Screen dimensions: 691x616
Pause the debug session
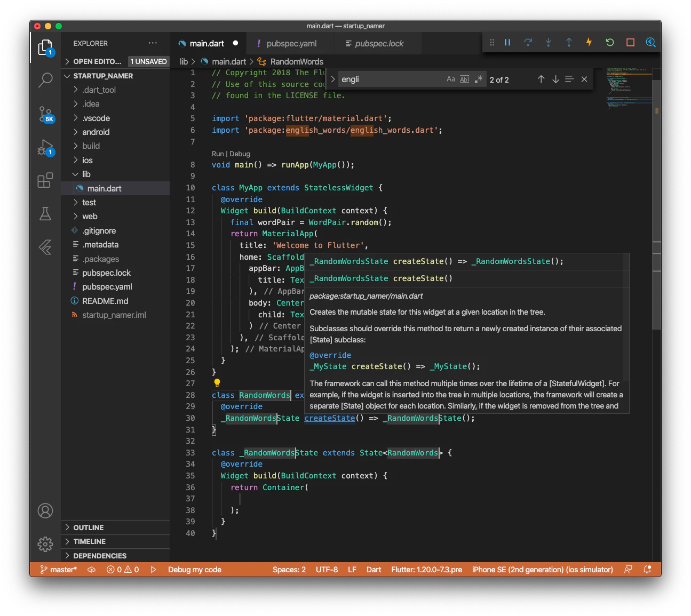click(x=507, y=43)
